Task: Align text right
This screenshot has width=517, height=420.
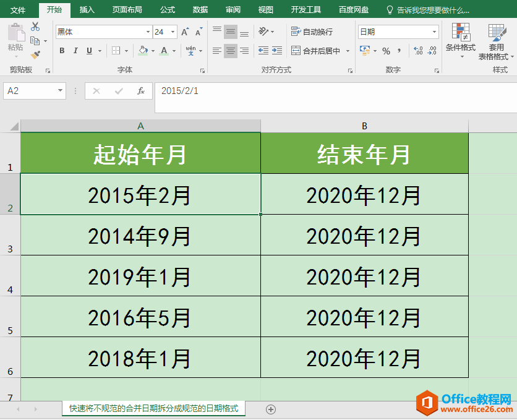Action: (x=244, y=51)
